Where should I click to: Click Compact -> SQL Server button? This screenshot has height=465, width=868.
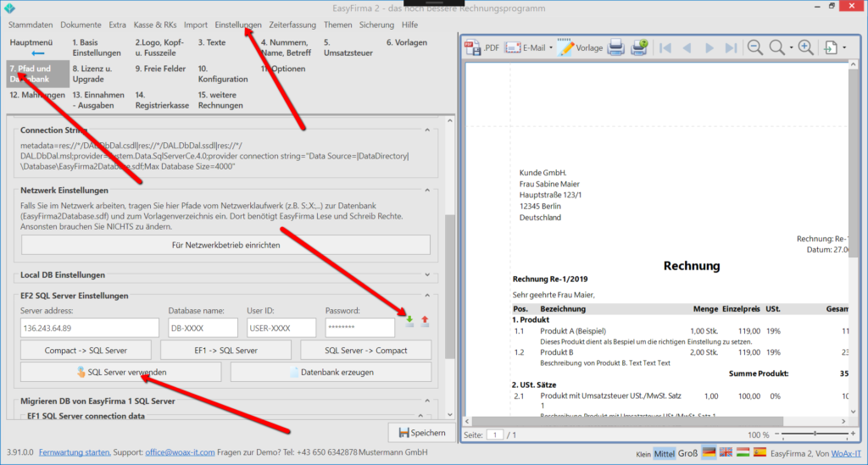pyautogui.click(x=86, y=351)
